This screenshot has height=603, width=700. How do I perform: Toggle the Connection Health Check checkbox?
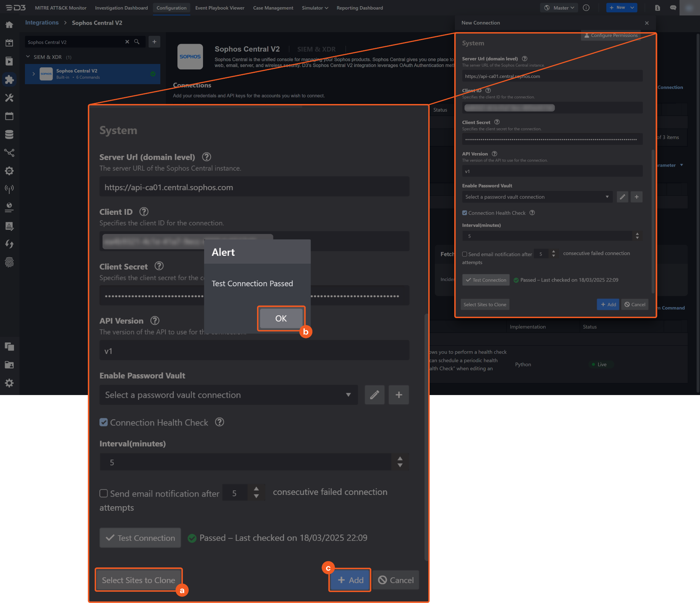pyautogui.click(x=104, y=422)
